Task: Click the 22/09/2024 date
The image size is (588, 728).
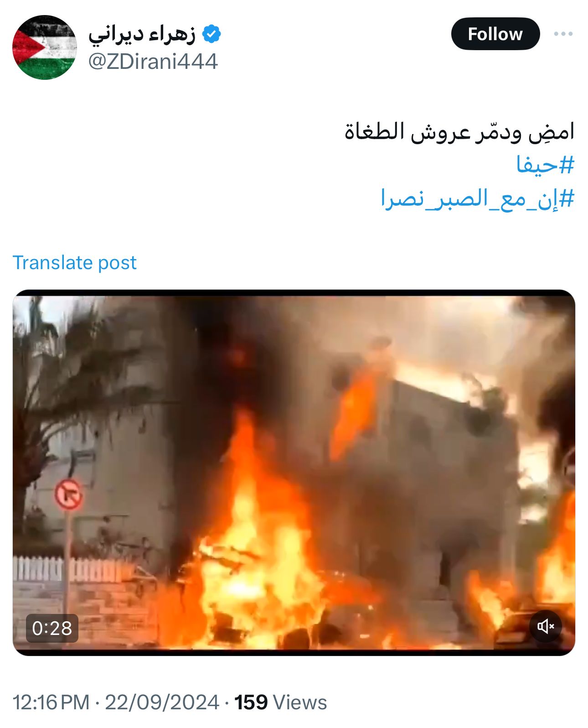Action: [x=162, y=702]
